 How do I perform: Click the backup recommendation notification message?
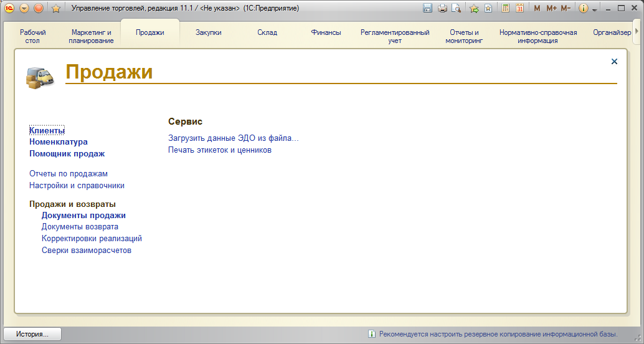coord(498,334)
